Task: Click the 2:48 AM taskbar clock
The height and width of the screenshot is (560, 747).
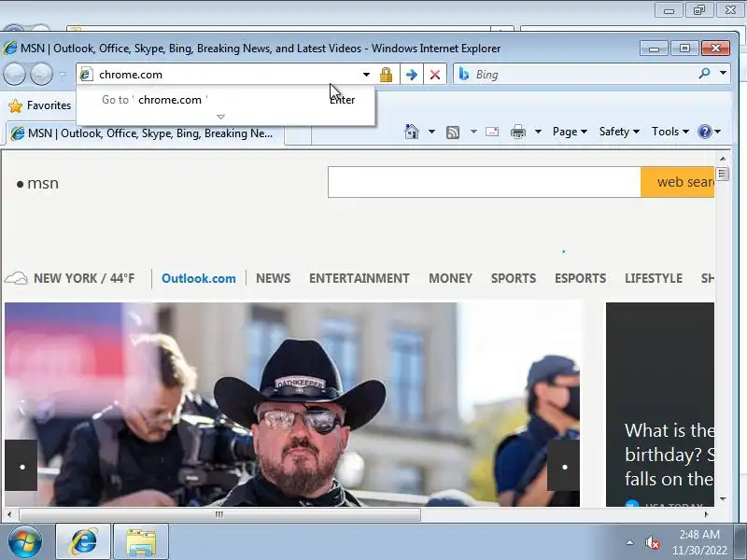Action: click(x=699, y=542)
